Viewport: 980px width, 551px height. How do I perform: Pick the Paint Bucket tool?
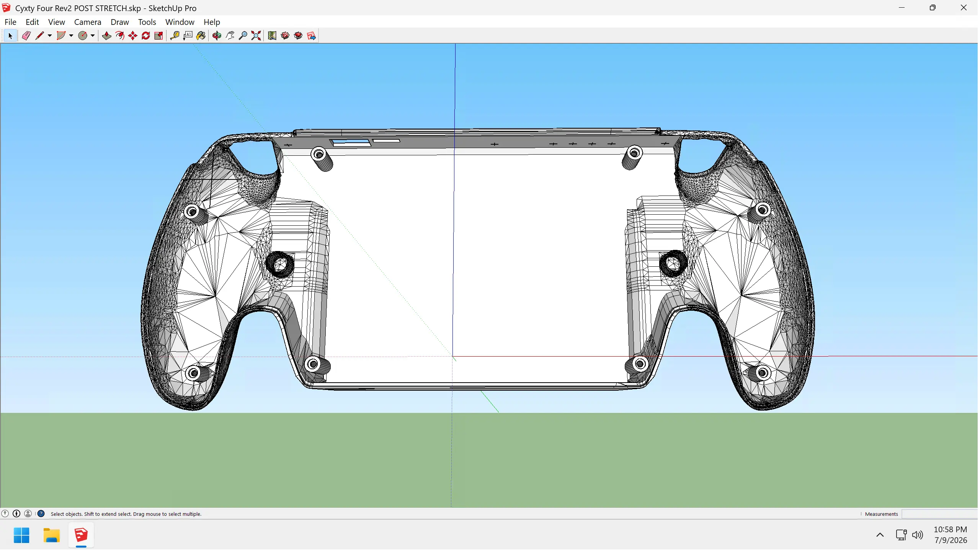click(201, 36)
